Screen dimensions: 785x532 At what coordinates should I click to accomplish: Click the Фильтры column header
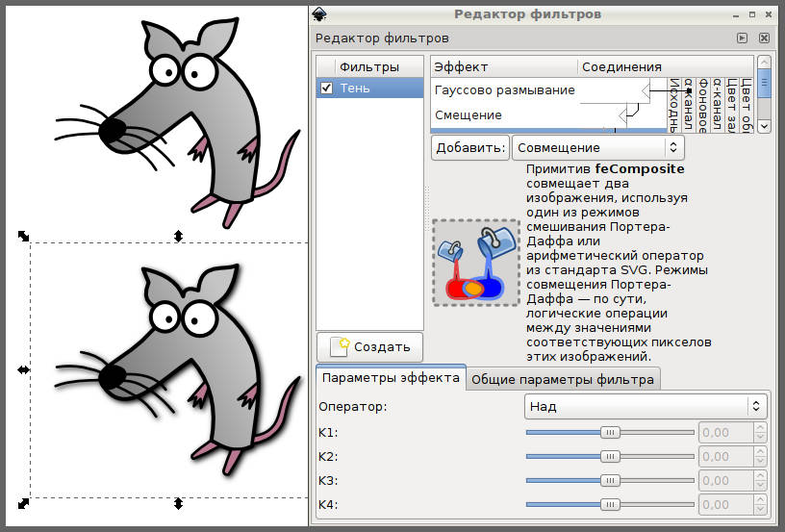(x=369, y=67)
